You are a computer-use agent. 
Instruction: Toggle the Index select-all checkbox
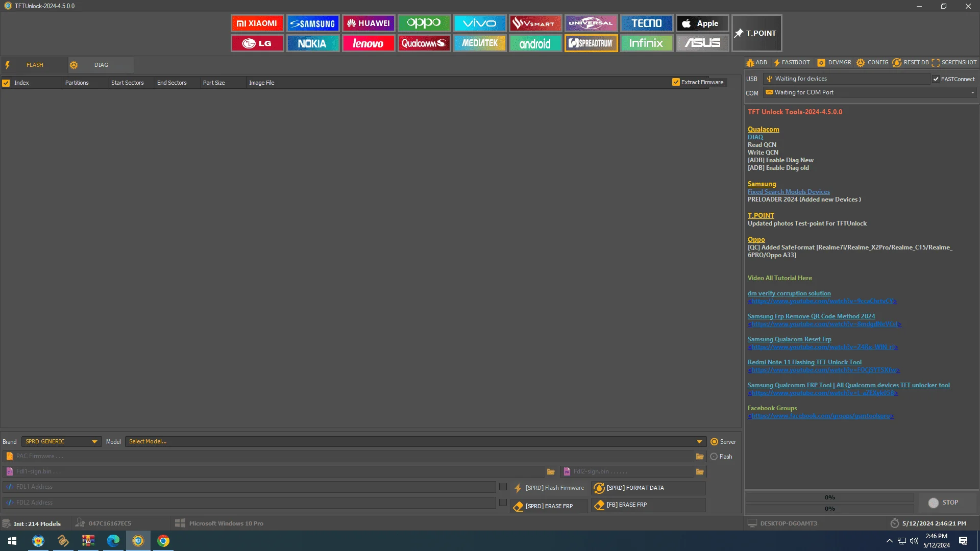coord(6,83)
